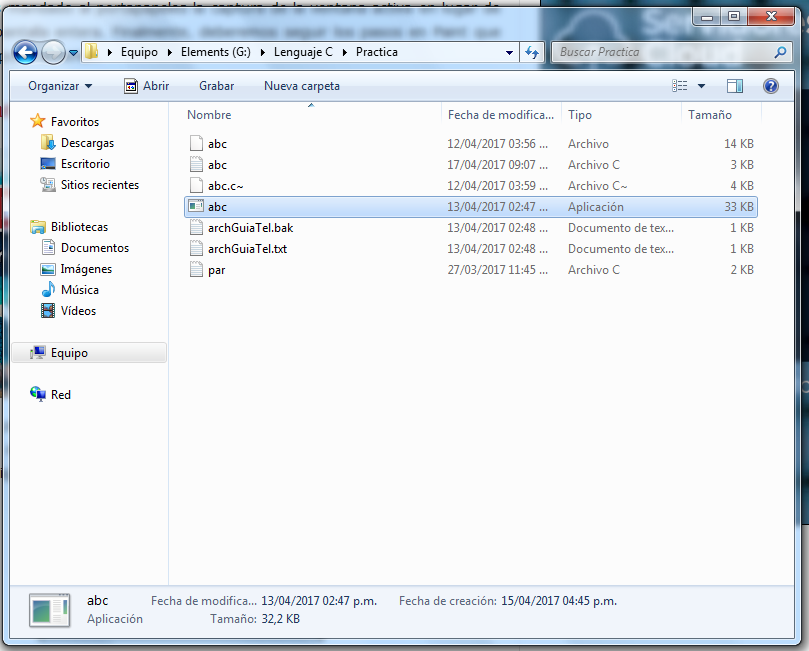Screen dimensions: 809x651
Task: Open the recent locations dropdown arrow
Action: click(x=73, y=53)
